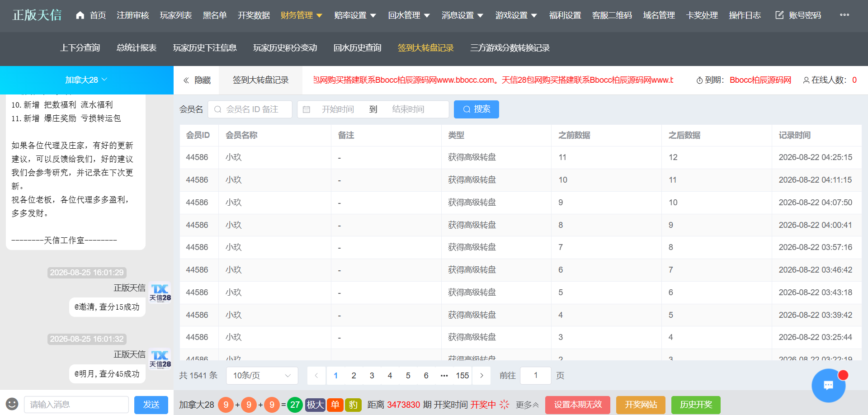The width and height of the screenshot is (868, 415).
Task: Open 注册审核 menu item
Action: (133, 15)
